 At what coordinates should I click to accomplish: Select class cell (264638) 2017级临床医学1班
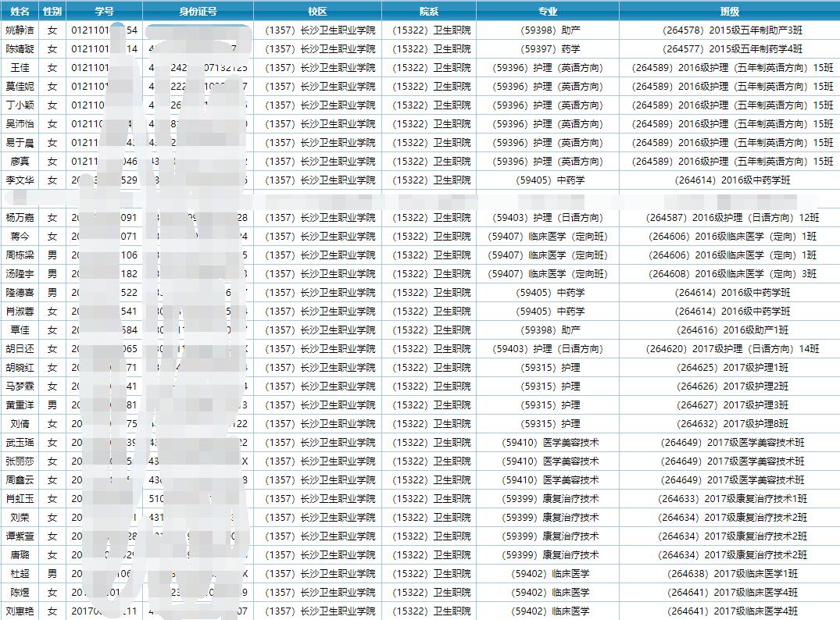tap(729, 574)
